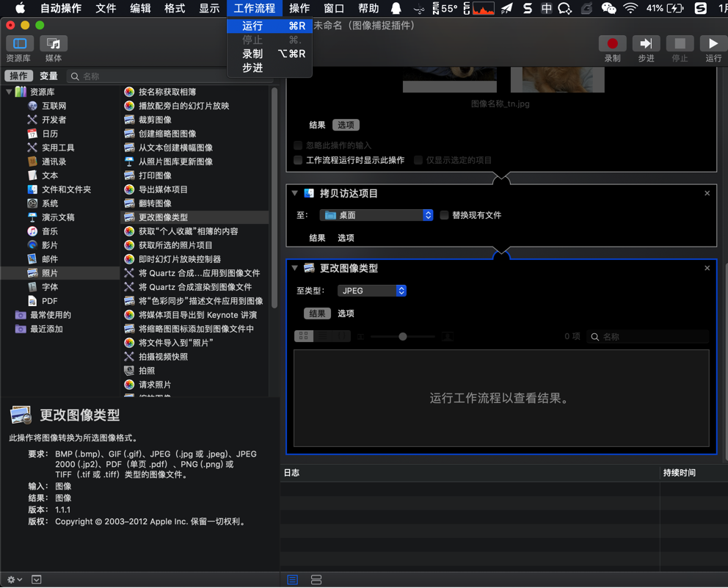Open the 文件 menu
Image resolution: width=728 pixels, height=588 pixels.
click(x=106, y=8)
